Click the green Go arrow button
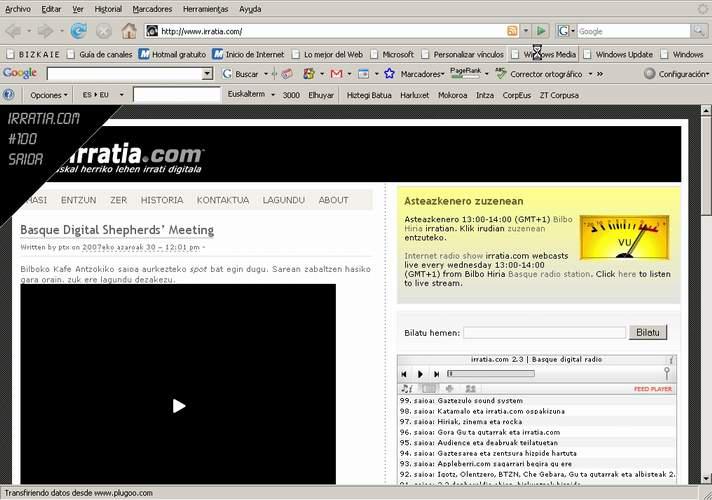Screen dimensions: 712x500 pos(541,31)
